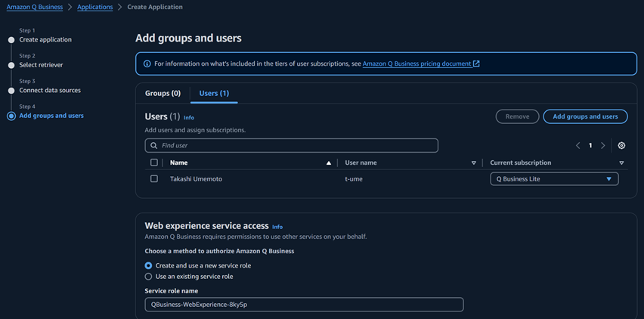The height and width of the screenshot is (319, 644).
Task: Click the Find user search field
Action: point(292,145)
